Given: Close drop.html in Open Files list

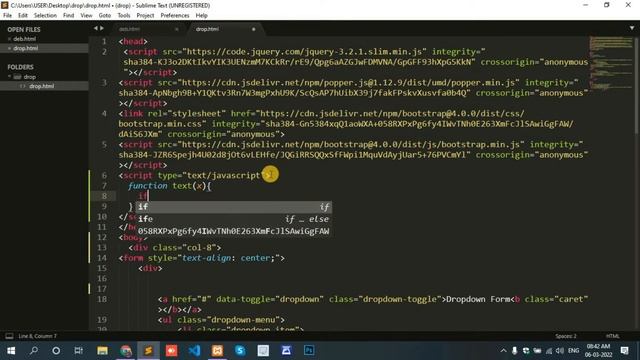Looking at the screenshot, I should point(9,48).
